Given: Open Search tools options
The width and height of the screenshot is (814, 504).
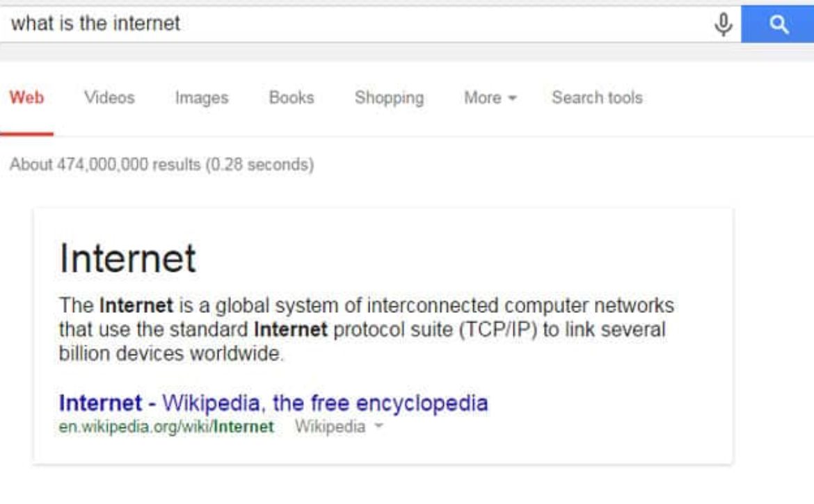Looking at the screenshot, I should point(597,97).
